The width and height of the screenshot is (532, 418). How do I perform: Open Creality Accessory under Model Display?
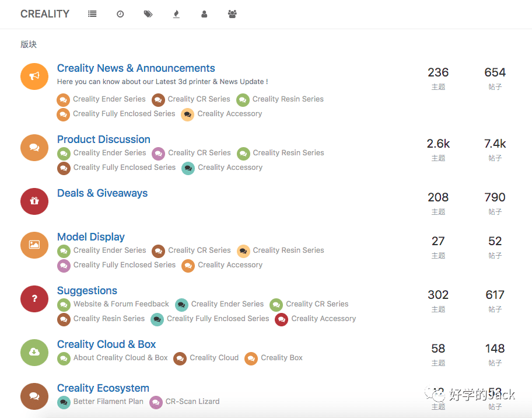pyautogui.click(x=230, y=265)
